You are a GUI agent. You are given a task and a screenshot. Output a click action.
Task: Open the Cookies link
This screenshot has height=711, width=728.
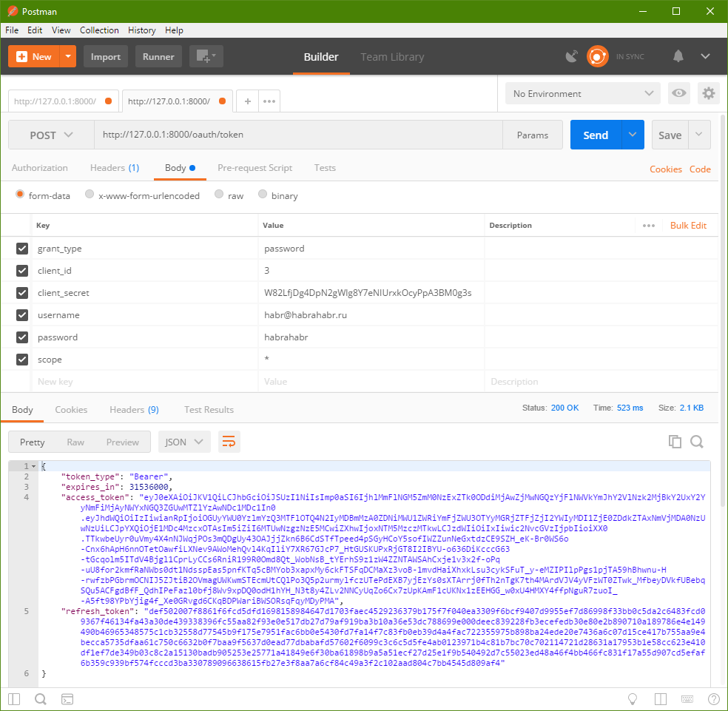[666, 169]
